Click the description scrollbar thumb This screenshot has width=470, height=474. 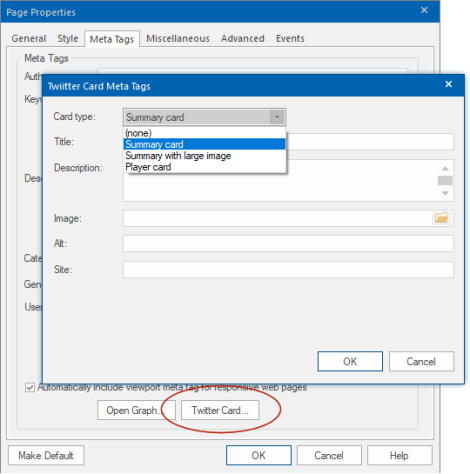[x=445, y=180]
